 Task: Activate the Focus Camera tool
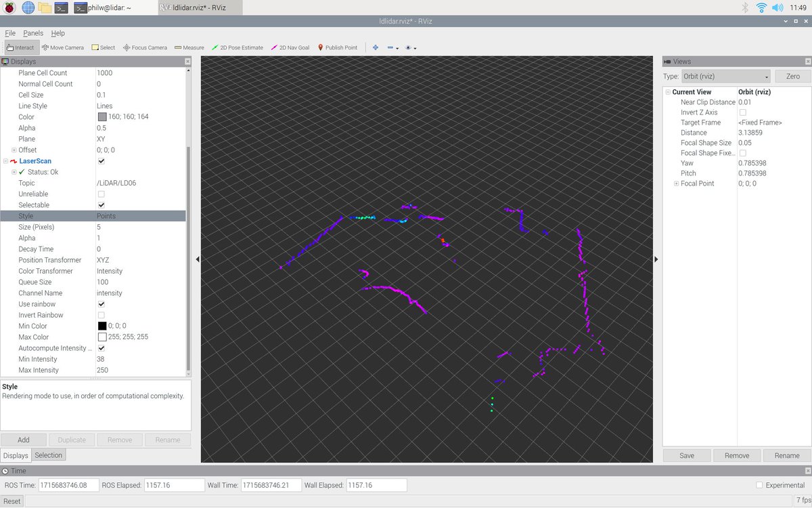[145, 47]
